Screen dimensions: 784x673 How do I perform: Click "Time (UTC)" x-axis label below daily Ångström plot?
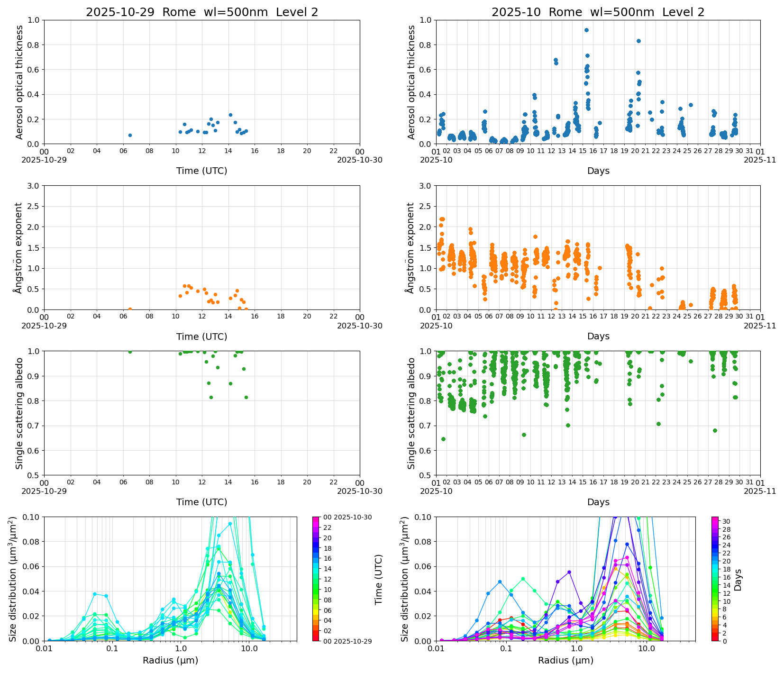202,336
